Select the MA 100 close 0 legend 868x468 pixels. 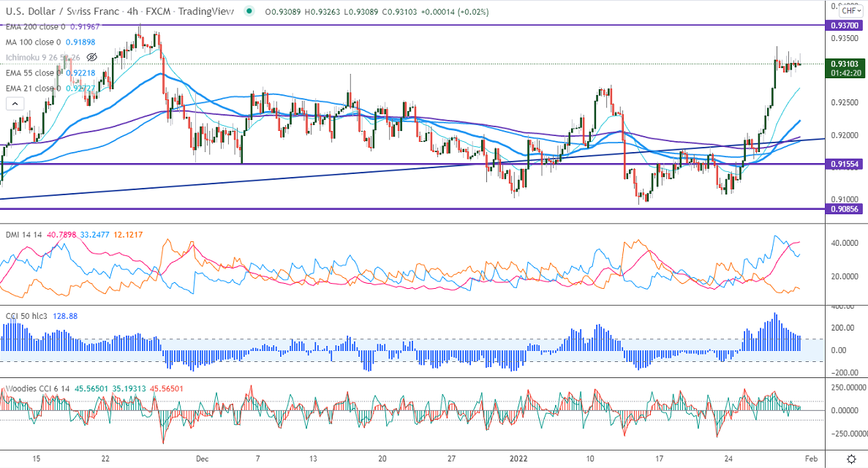33,42
